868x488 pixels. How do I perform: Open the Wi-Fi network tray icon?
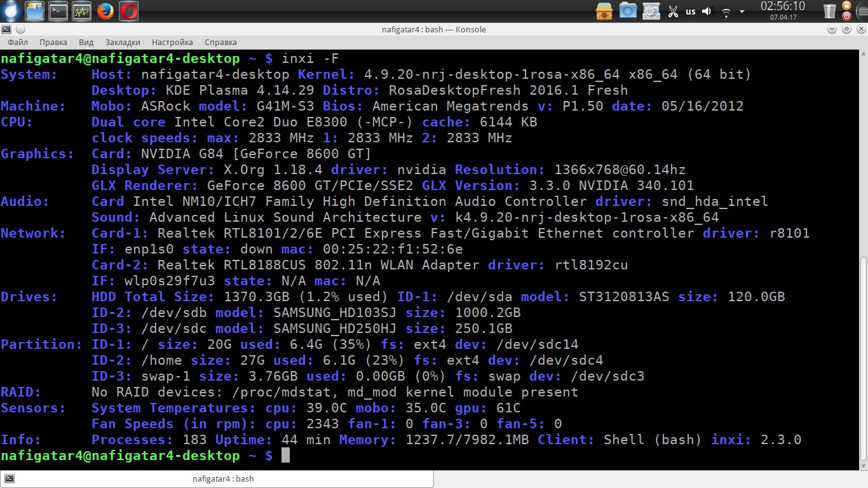[726, 11]
